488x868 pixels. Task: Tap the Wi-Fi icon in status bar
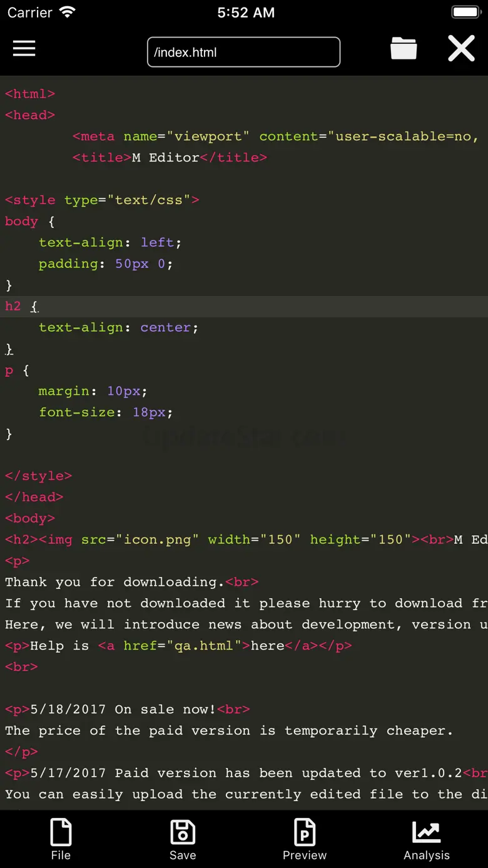coord(67,13)
